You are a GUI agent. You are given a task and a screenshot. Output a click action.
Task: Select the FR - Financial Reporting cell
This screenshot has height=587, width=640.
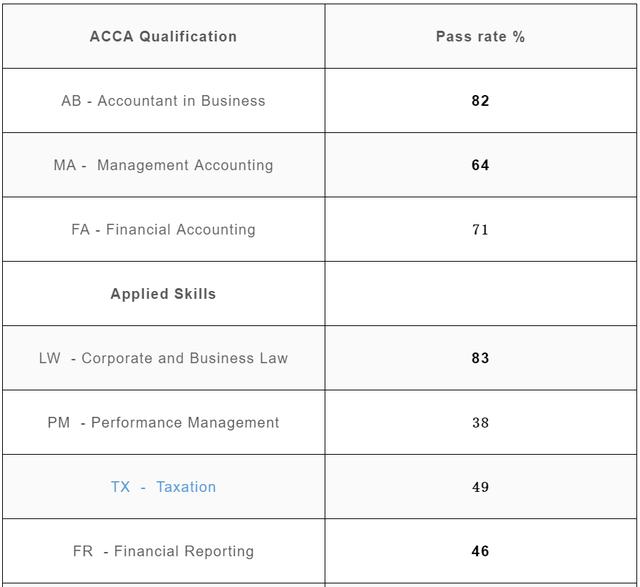(x=163, y=551)
